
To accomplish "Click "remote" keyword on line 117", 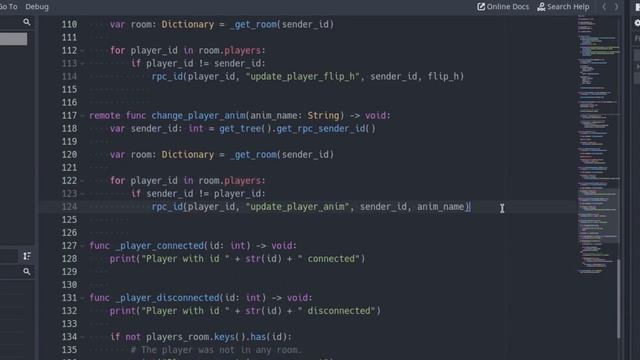I will pyautogui.click(x=104, y=116).
